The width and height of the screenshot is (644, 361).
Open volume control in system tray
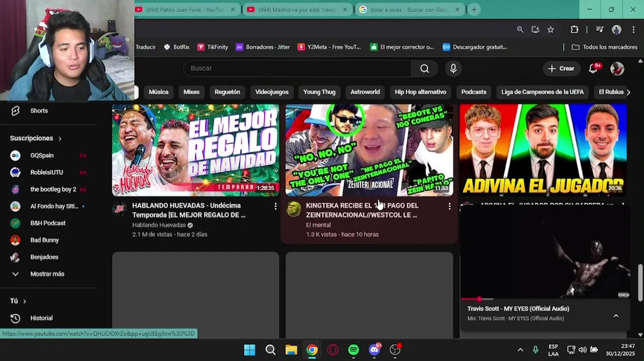(582, 349)
